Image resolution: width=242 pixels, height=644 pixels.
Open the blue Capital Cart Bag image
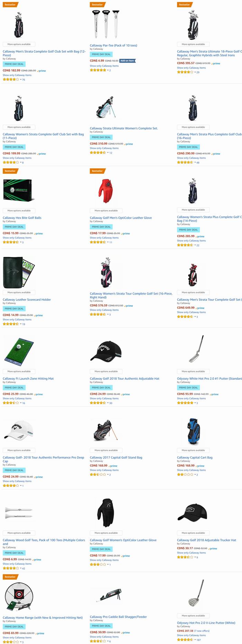[x=193, y=432]
